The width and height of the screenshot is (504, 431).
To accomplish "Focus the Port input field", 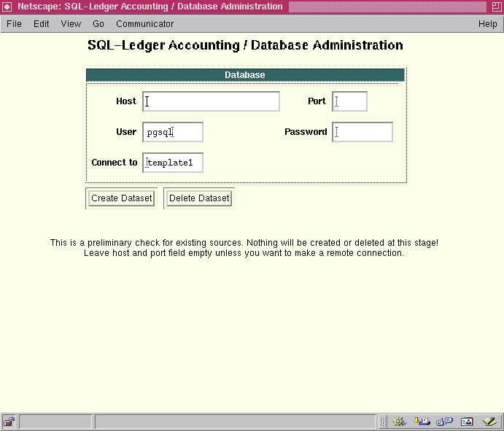I will coord(349,101).
